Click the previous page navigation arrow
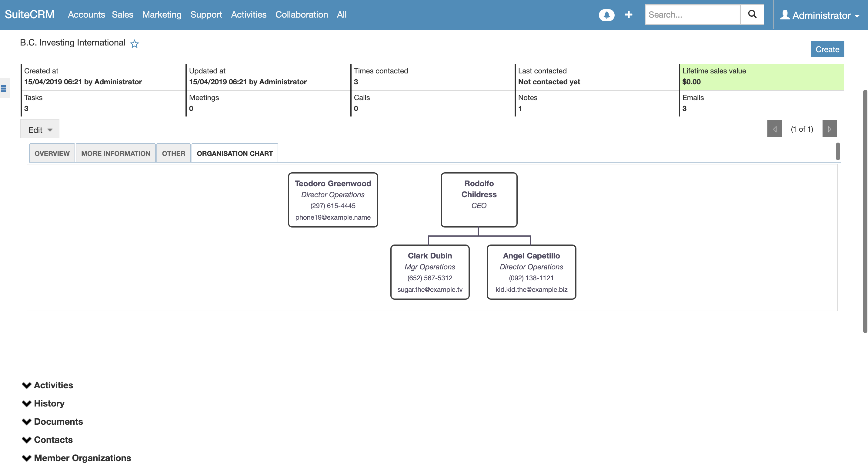 (x=775, y=128)
